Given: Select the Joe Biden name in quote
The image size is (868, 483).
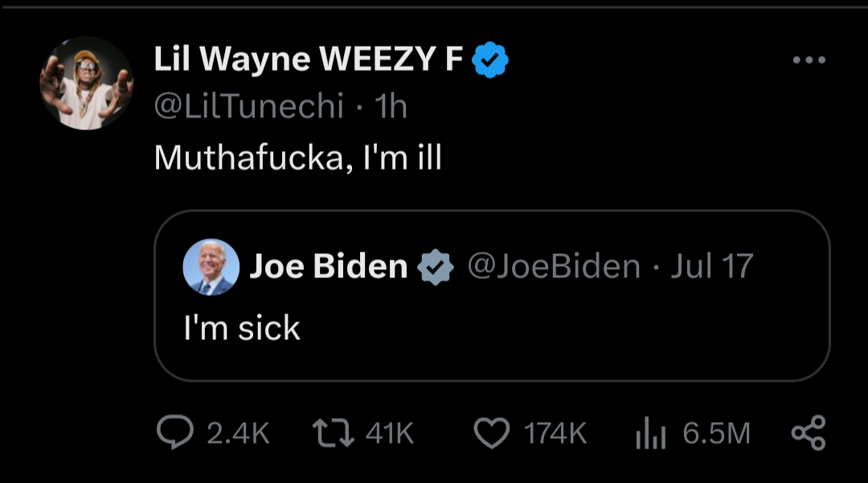Looking at the screenshot, I should (329, 267).
